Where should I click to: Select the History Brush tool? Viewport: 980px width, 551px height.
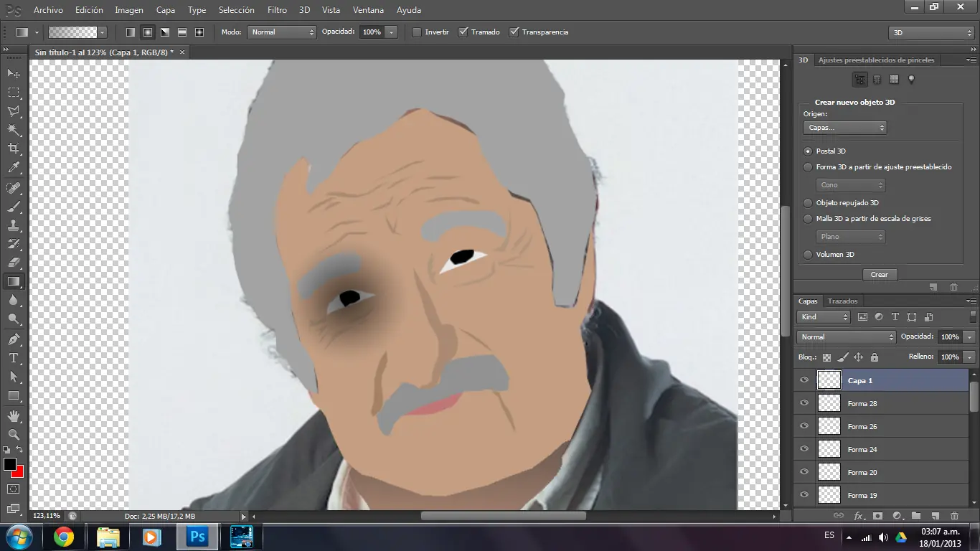coord(13,244)
